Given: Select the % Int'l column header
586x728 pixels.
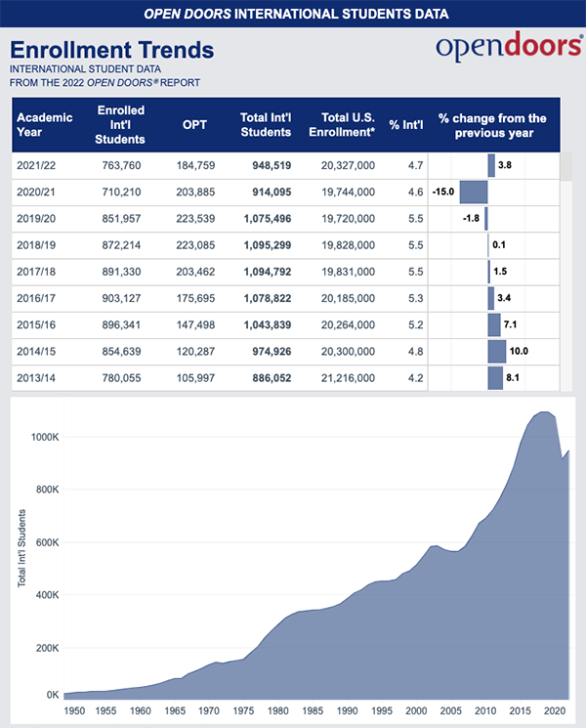Looking at the screenshot, I should [x=406, y=124].
